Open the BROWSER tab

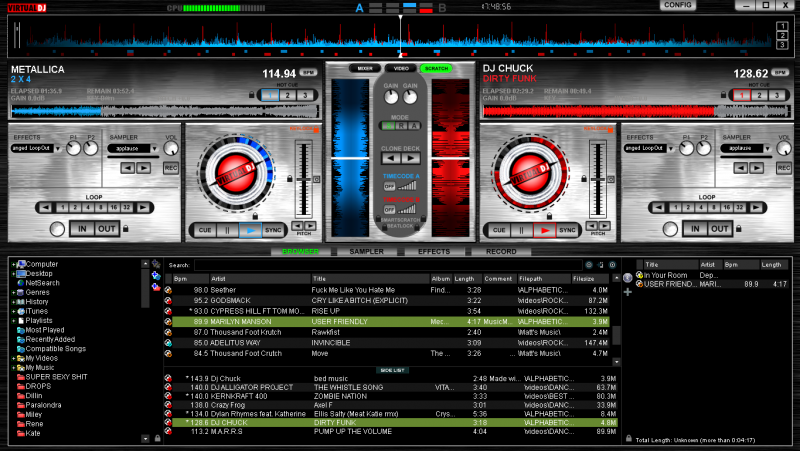tap(300, 252)
